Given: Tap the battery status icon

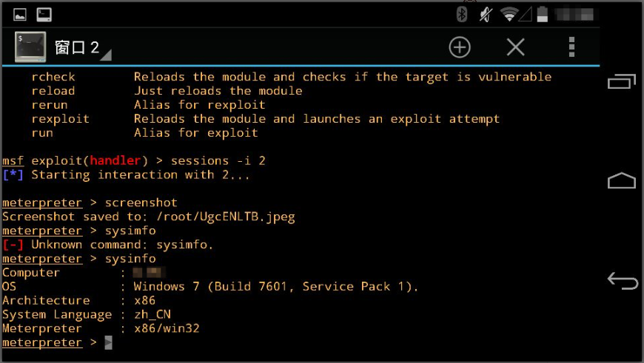Looking at the screenshot, I should coord(543,14).
